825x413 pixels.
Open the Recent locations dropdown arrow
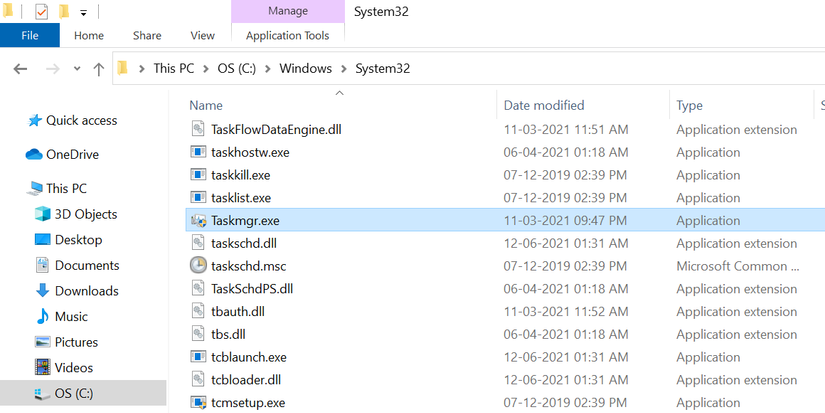76,69
